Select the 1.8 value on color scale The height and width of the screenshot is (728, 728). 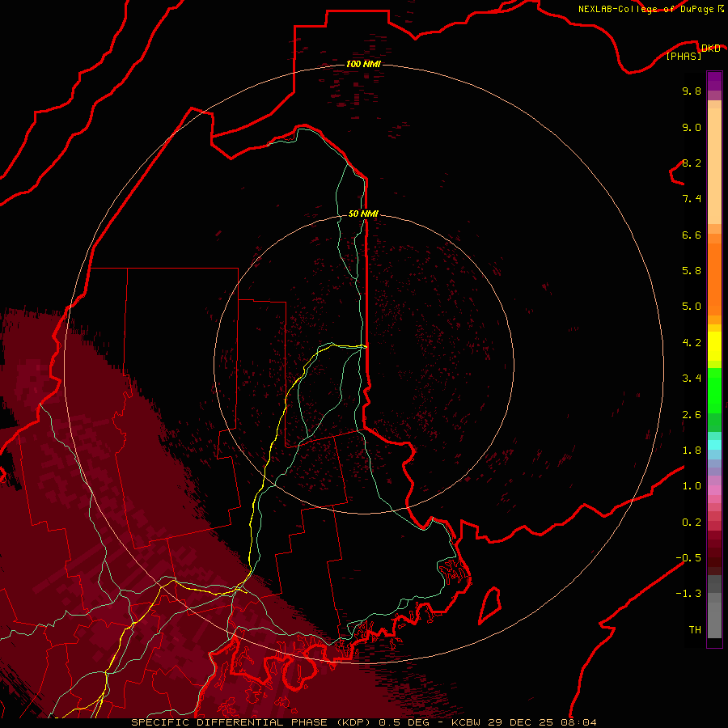(x=692, y=451)
